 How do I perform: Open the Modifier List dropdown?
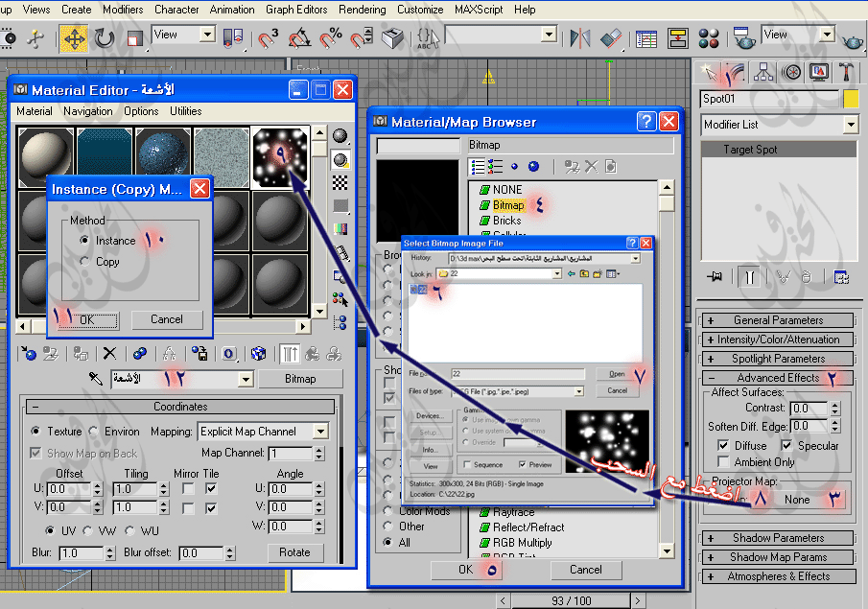coord(851,125)
